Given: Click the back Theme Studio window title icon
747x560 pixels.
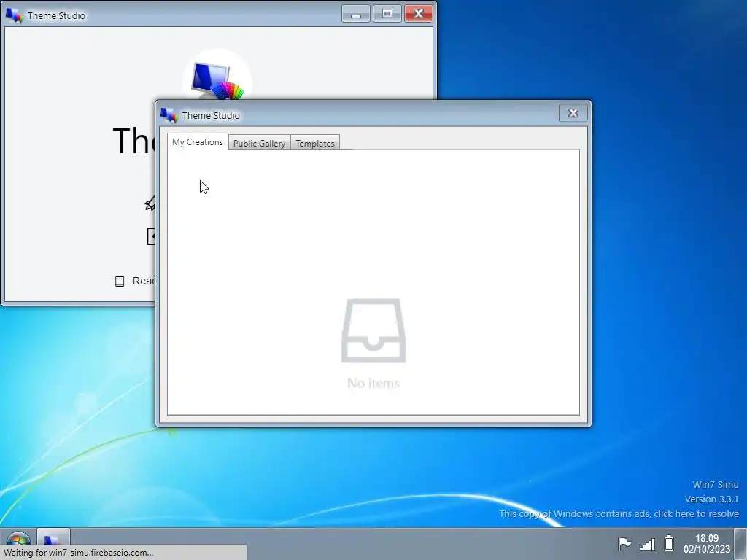Looking at the screenshot, I should coord(14,15).
